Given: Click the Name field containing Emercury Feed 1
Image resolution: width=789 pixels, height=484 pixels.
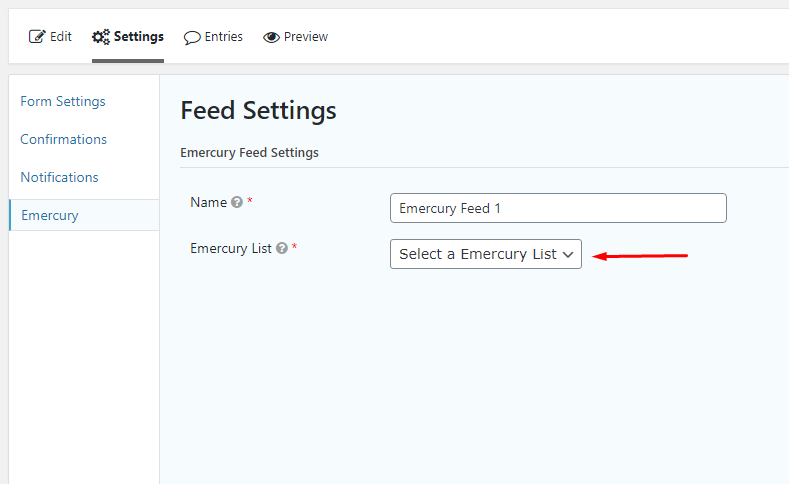Looking at the screenshot, I should pos(558,208).
